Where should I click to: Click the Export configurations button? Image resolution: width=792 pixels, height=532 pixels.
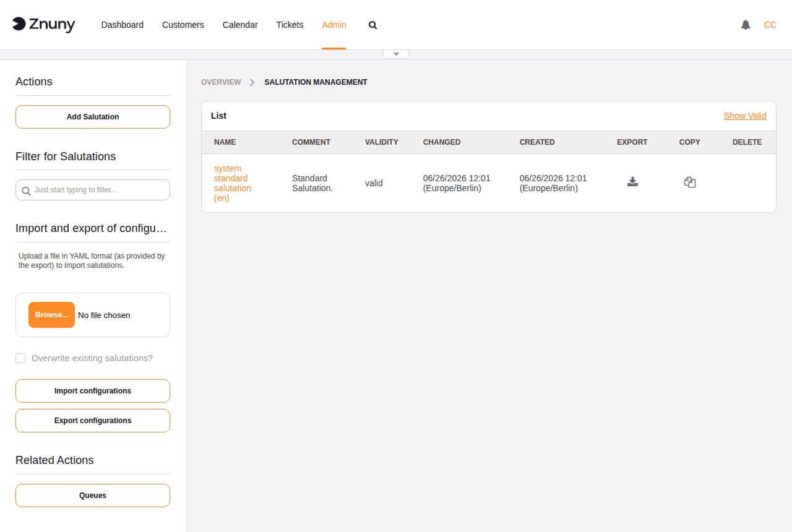tap(93, 421)
